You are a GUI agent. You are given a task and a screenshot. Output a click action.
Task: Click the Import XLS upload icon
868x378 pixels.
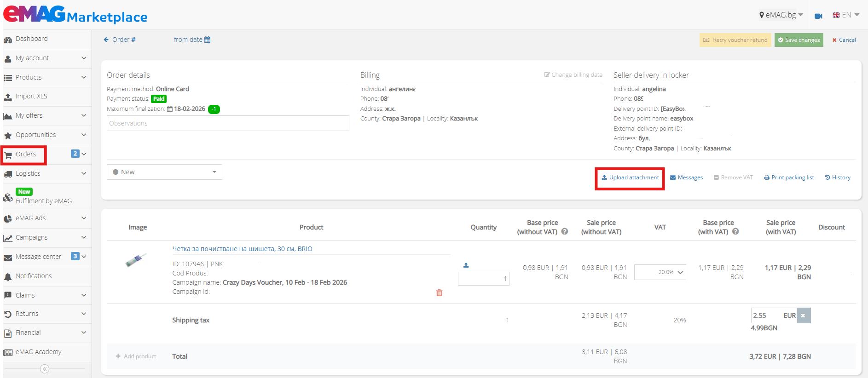click(8, 97)
